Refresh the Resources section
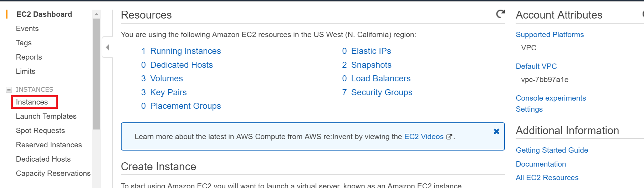The height and width of the screenshot is (188, 644). [x=501, y=14]
